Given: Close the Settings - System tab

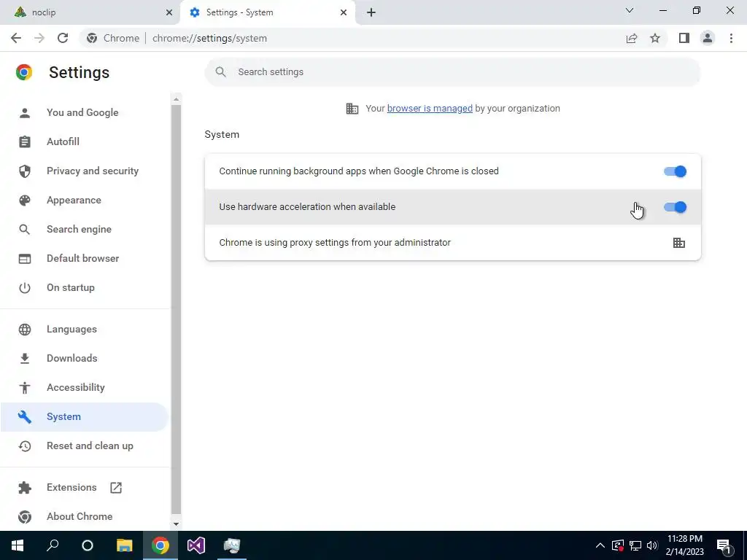Looking at the screenshot, I should (344, 12).
